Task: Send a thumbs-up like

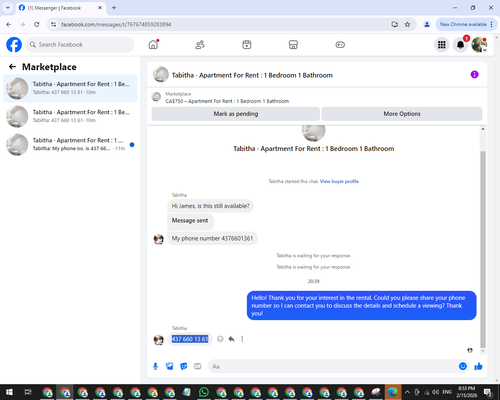Action: 478,366
